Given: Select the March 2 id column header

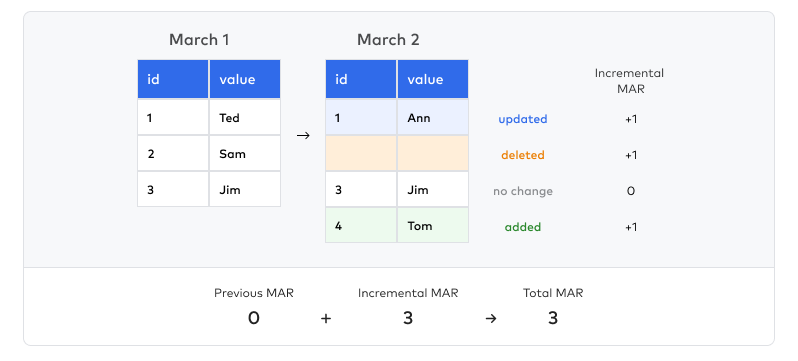Looking at the screenshot, I should pyautogui.click(x=361, y=79).
